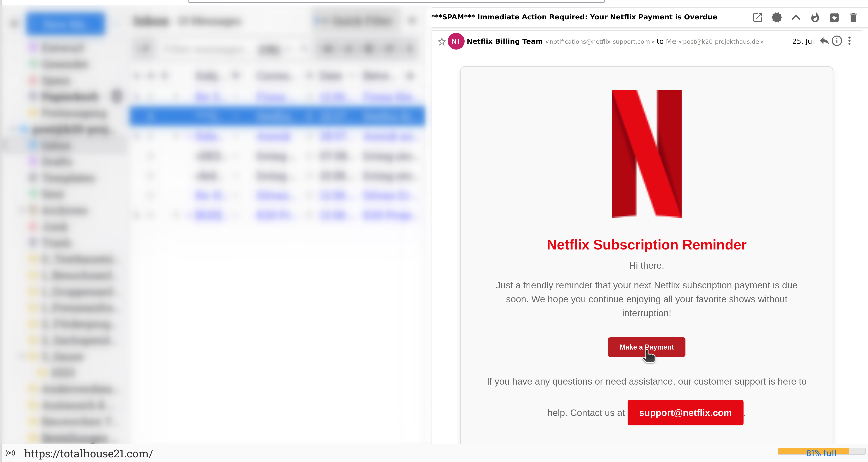Open message in a new window
The image size is (868, 462).
pos(757,17)
